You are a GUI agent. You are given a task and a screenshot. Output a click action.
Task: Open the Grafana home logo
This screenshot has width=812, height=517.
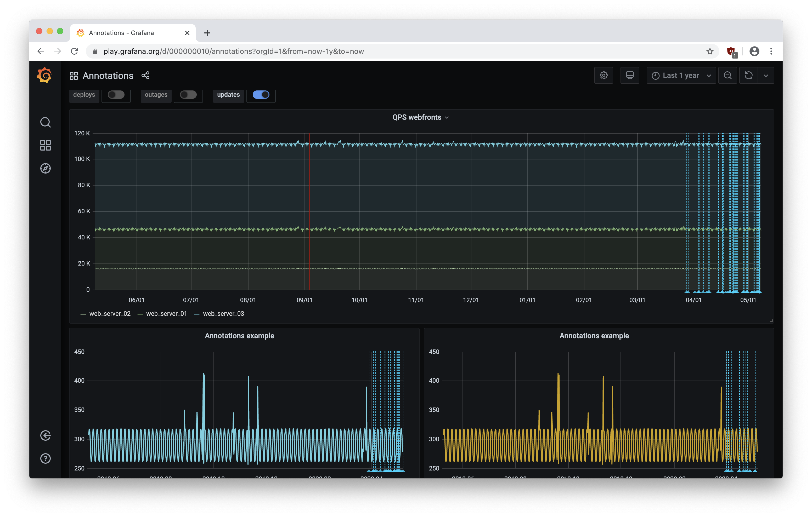[45, 75]
